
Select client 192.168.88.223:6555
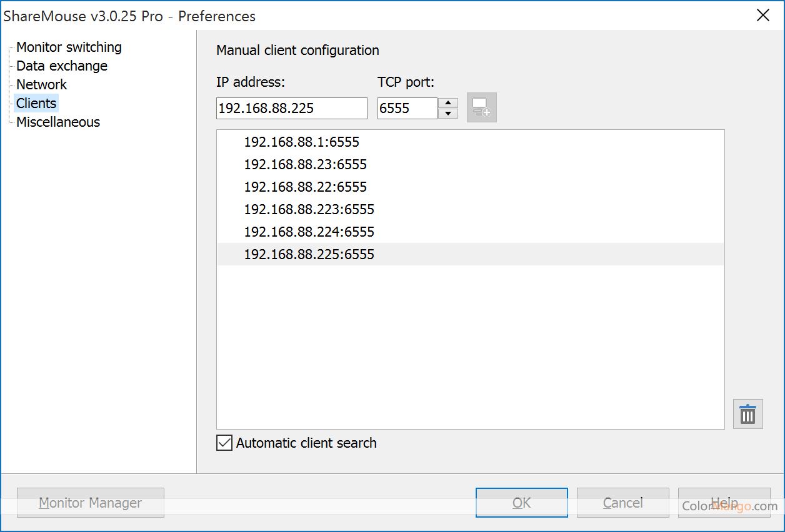click(470, 209)
